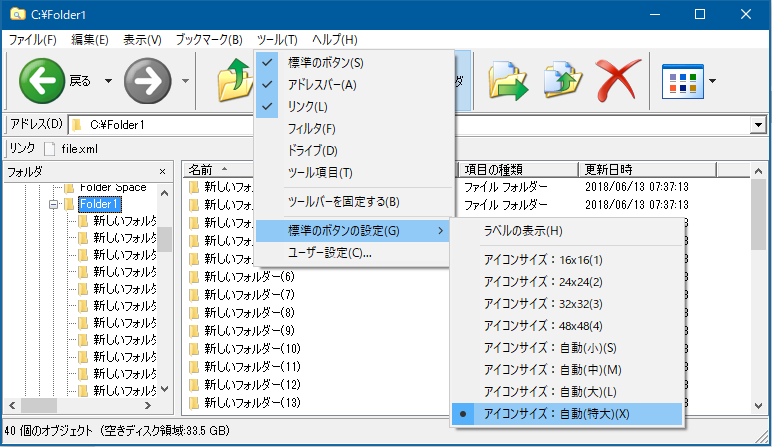Open the Back button history dropdown arrow
The image size is (772, 447).
tap(108, 81)
